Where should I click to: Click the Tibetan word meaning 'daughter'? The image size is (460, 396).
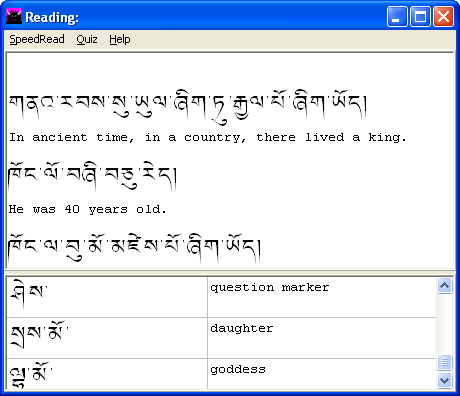tap(39, 334)
